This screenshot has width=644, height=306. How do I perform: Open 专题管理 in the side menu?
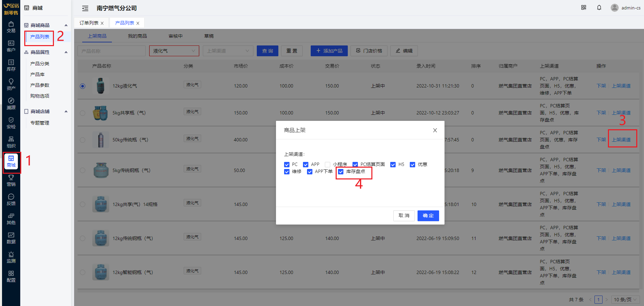(x=40, y=123)
